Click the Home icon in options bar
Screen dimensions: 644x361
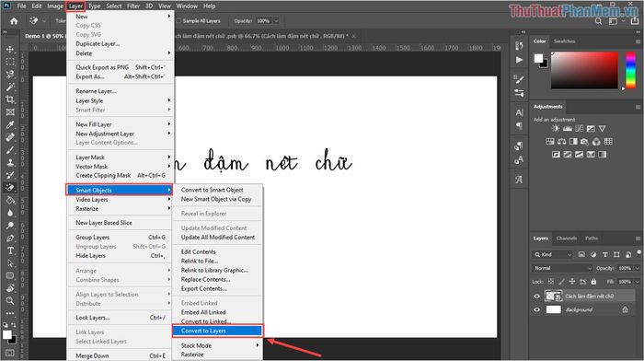coord(14,21)
